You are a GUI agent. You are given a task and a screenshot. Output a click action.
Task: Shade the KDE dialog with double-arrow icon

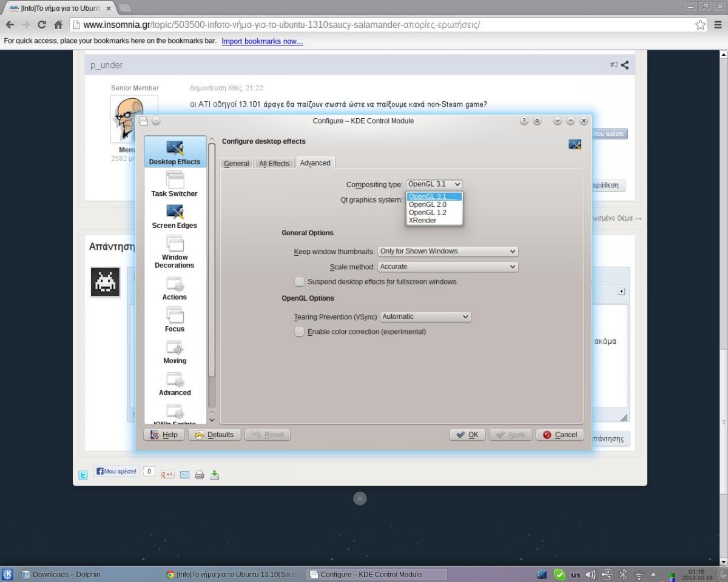(x=537, y=121)
